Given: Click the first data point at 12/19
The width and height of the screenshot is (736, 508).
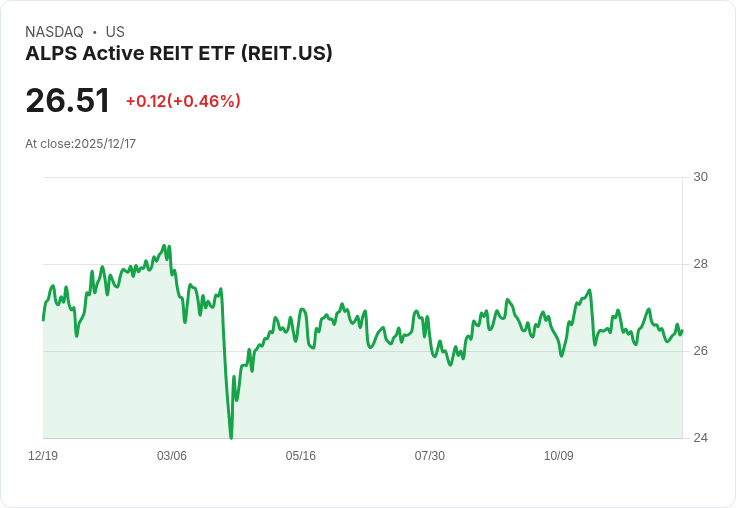Looking at the screenshot, I should click(x=43, y=320).
